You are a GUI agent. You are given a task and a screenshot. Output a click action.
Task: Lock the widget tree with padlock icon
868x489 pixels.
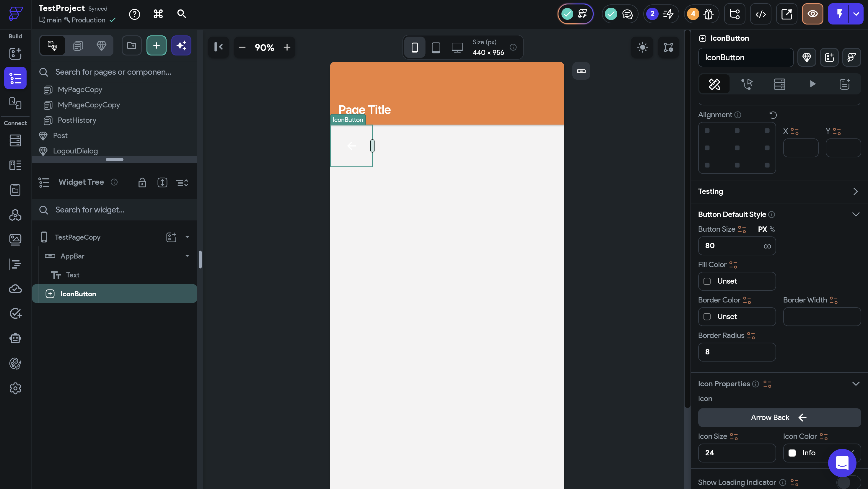(142, 183)
